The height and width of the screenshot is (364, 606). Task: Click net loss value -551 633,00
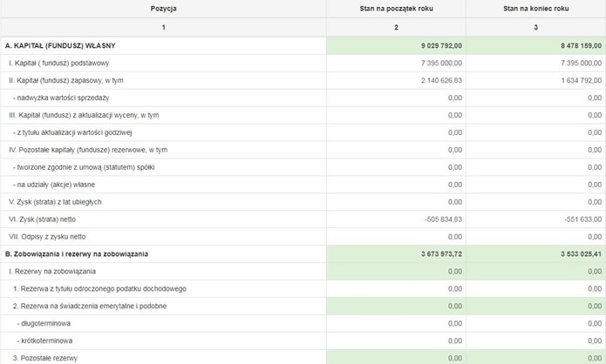(x=582, y=219)
